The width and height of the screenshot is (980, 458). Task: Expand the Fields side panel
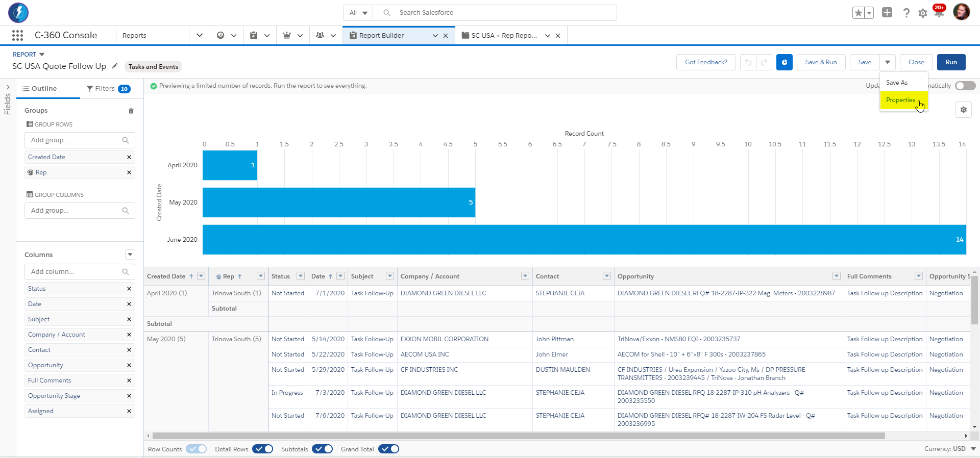8,87
